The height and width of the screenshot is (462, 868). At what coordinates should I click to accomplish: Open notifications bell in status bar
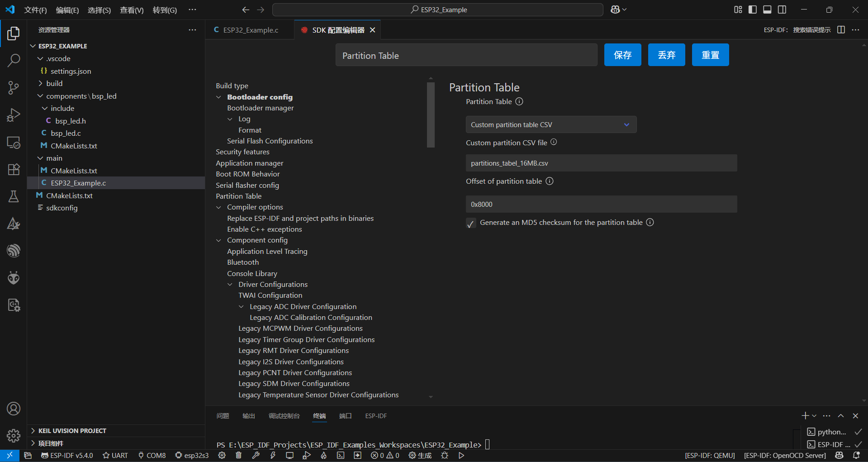coord(856,455)
